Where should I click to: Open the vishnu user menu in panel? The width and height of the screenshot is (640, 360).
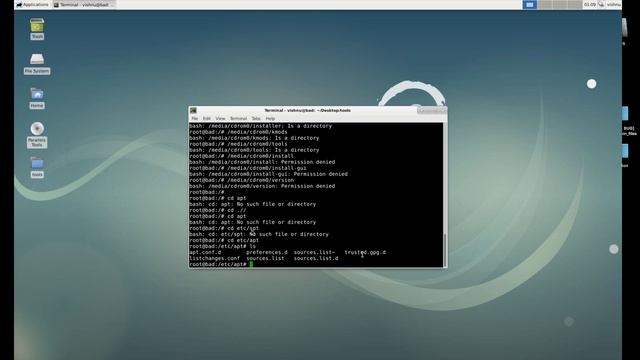click(613, 4)
